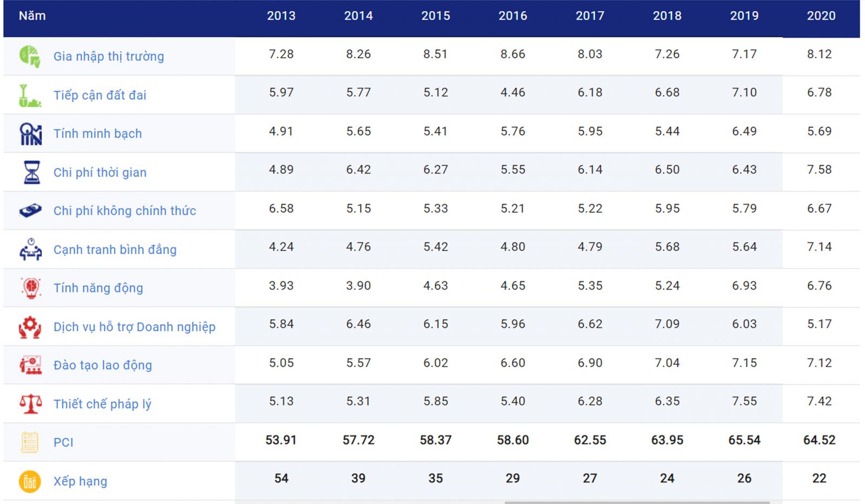Click the horizontal scrollbar below the table
865x504 pixels.
coord(637,502)
